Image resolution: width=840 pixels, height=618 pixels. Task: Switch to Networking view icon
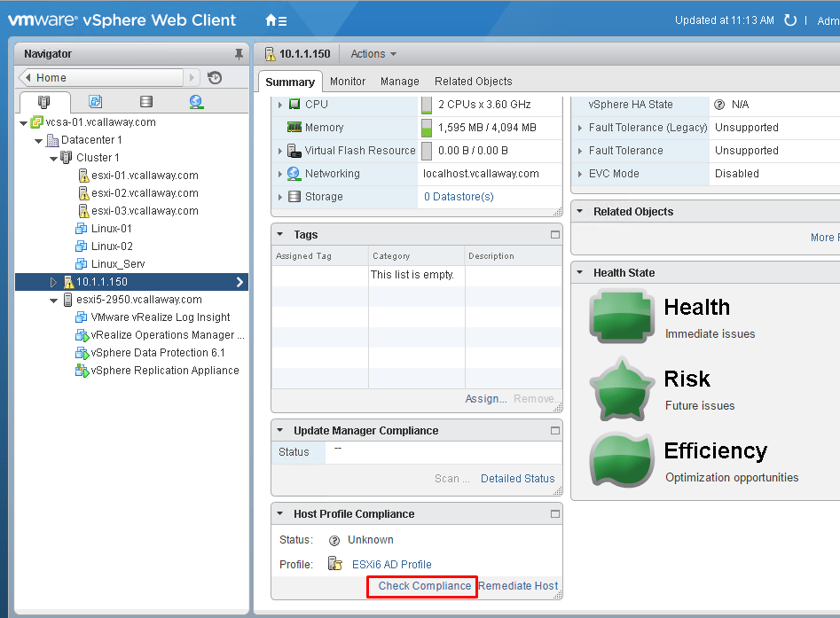click(x=197, y=101)
